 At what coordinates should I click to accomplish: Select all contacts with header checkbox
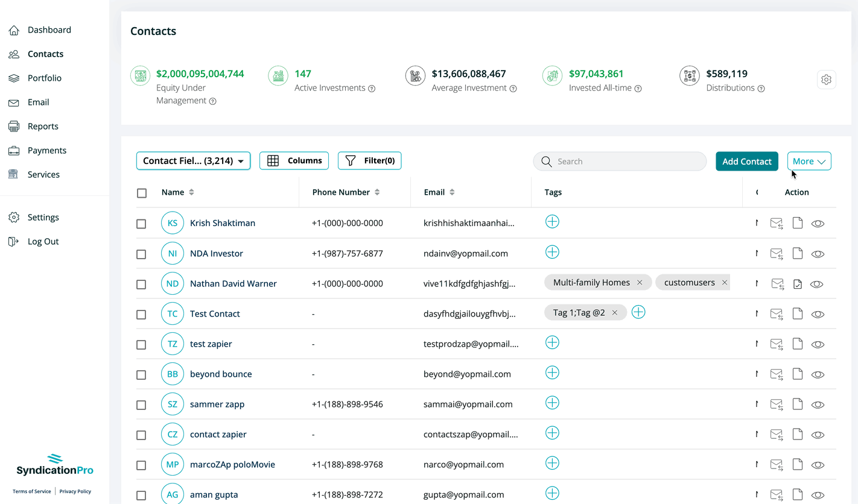pos(142,193)
